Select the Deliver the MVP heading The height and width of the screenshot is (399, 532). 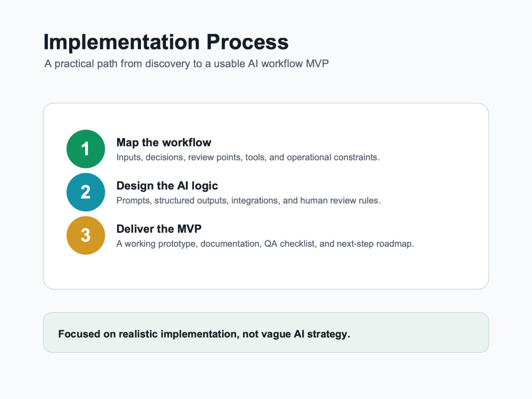[x=159, y=229]
